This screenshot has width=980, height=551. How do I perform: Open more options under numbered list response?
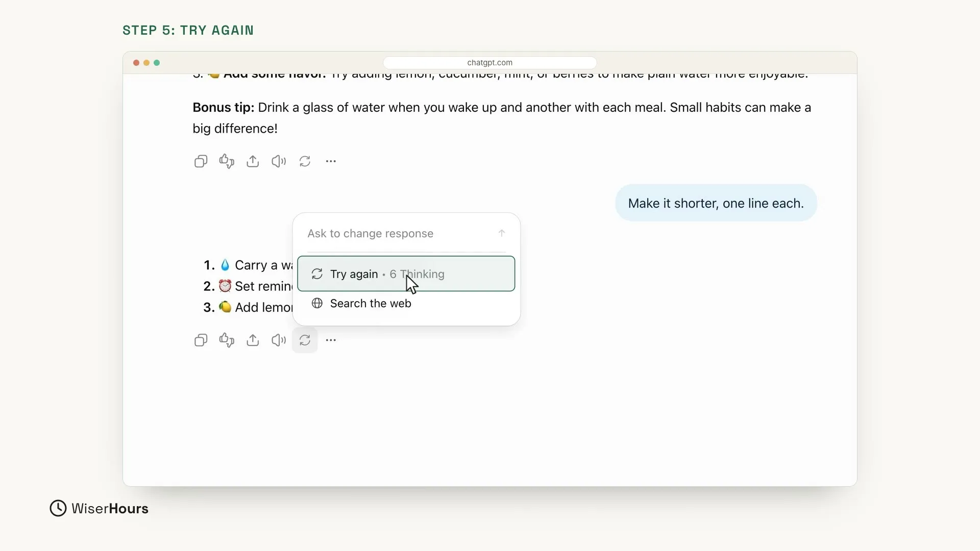click(331, 340)
